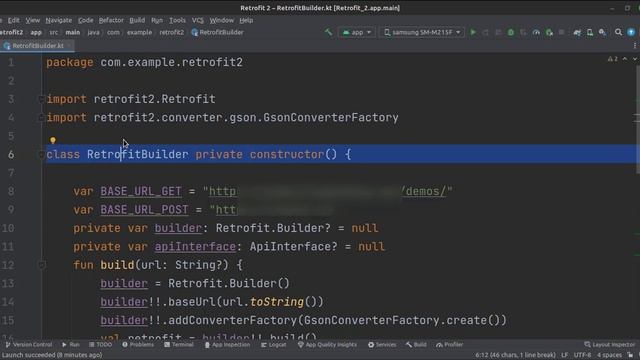Open the View menu
The width and height of the screenshot is (640, 360).
point(33,20)
